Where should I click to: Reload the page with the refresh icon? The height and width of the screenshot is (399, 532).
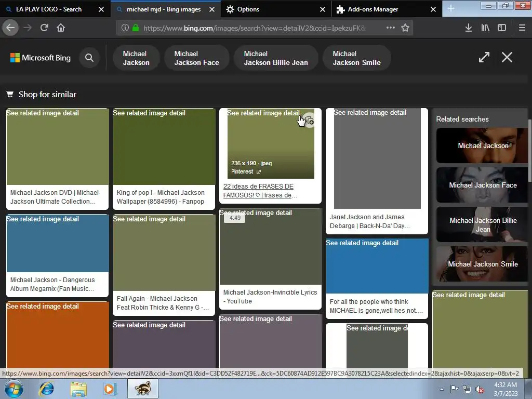click(44, 28)
